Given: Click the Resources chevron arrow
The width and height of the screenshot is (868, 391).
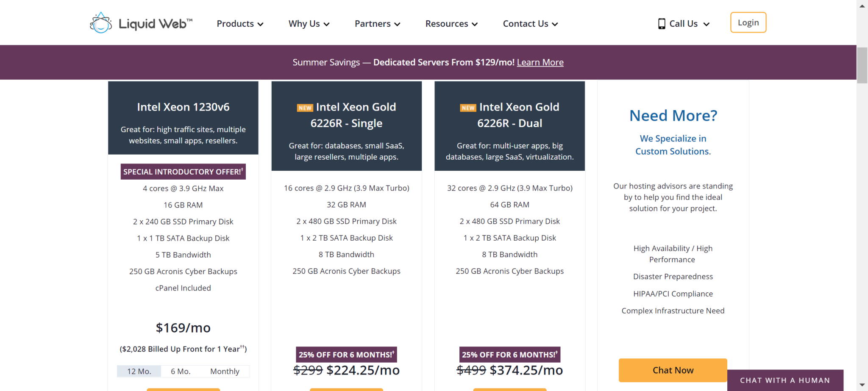Looking at the screenshot, I should click(x=475, y=24).
